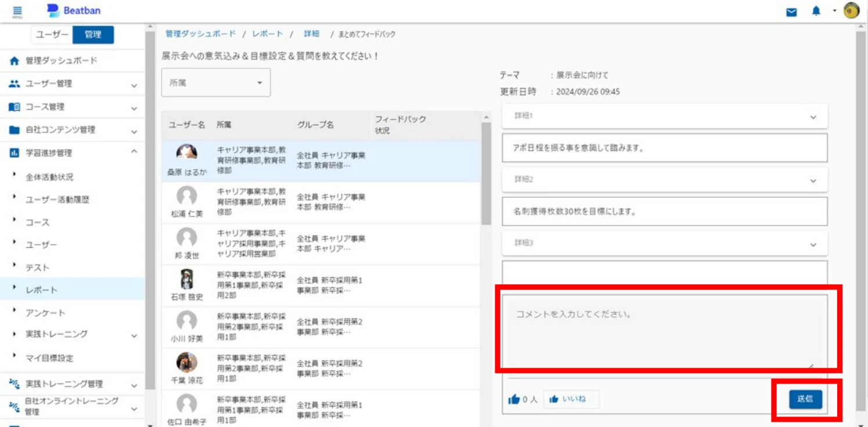Click the thumbs-up count icon
This screenshot has height=427, width=868.
514,399
